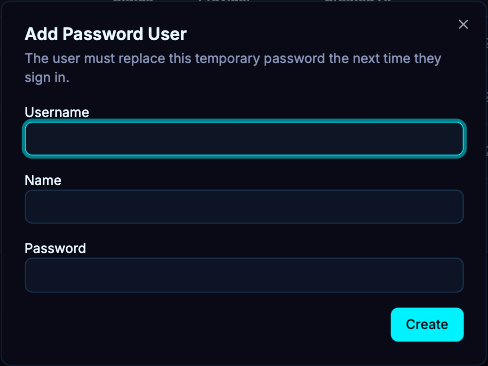Set focus on the box beneath Password
The width and height of the screenshot is (488, 366).
244,275
